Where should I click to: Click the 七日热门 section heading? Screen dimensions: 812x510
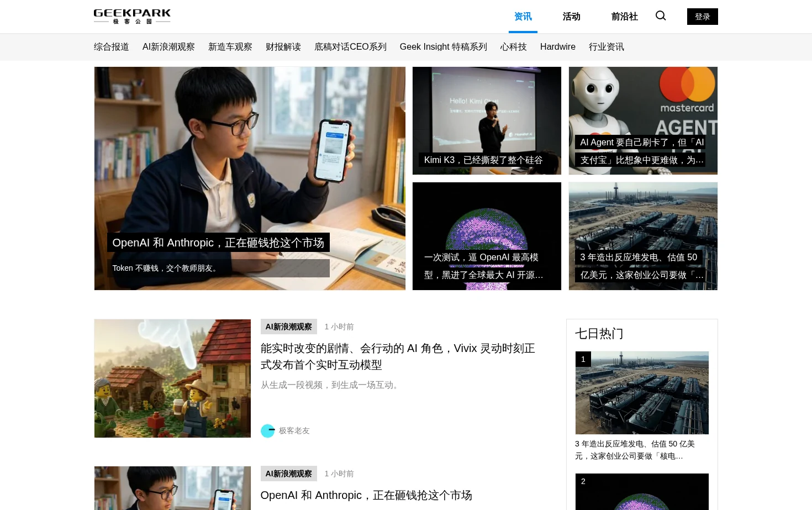point(599,334)
